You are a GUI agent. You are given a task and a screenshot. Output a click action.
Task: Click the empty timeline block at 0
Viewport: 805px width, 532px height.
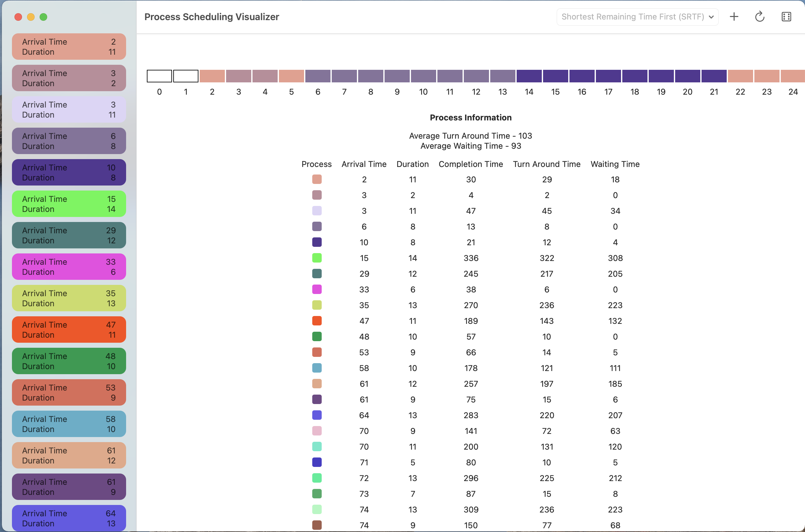pos(159,76)
